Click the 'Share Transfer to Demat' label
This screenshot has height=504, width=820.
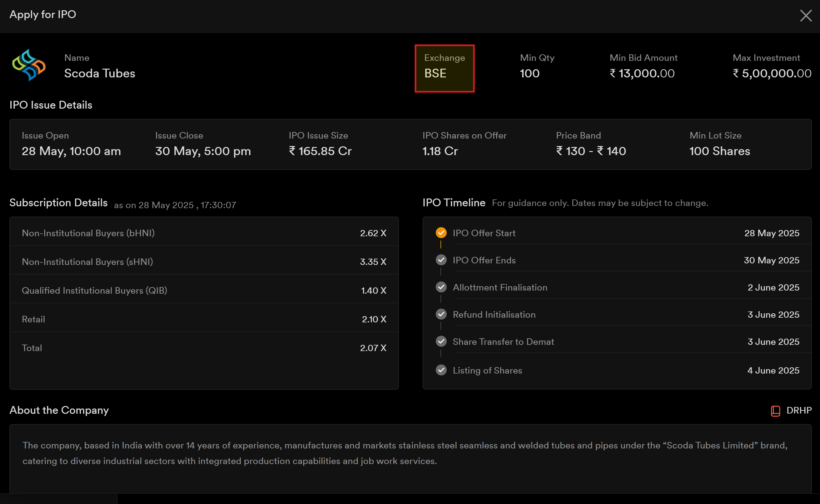[504, 342]
